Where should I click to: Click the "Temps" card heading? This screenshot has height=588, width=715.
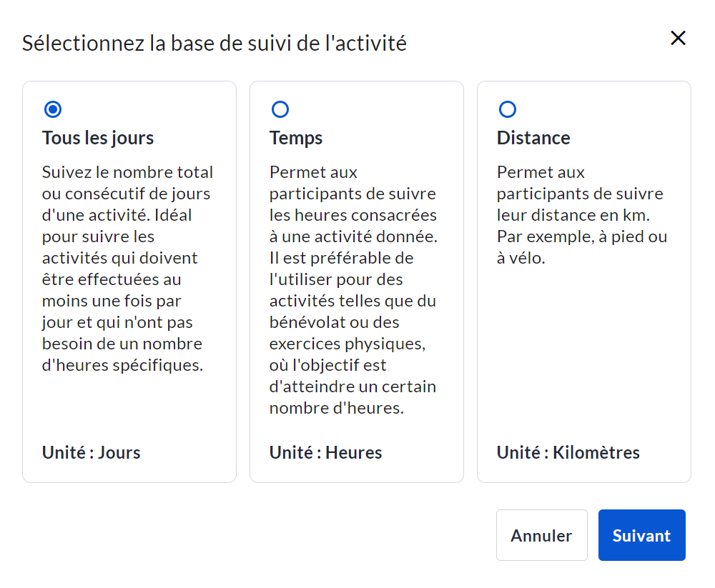tap(296, 138)
